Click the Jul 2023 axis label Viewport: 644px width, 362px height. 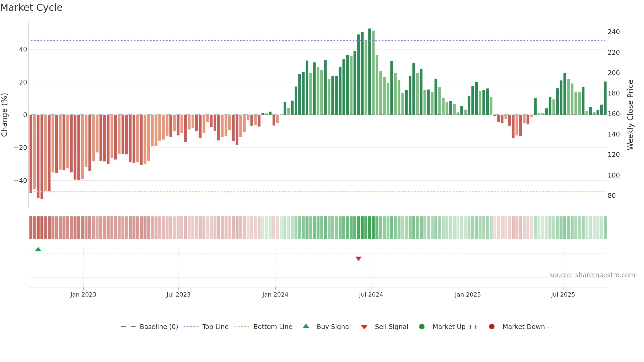178,294
